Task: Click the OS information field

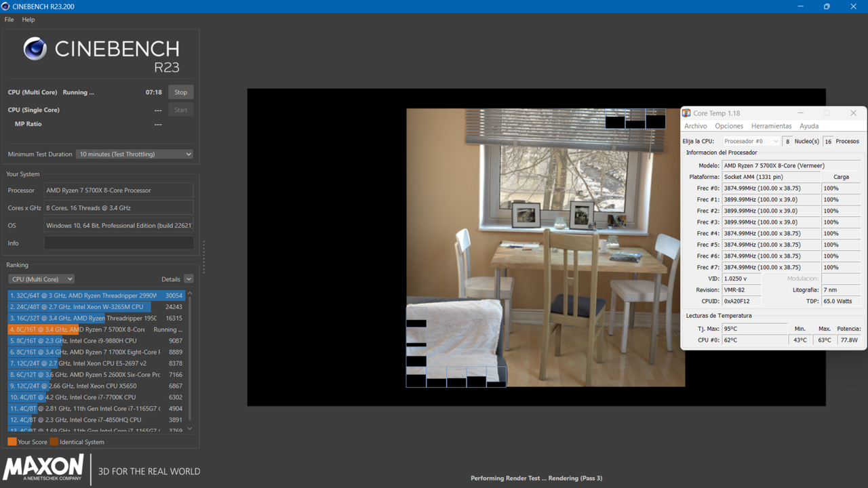Action: 119,226
